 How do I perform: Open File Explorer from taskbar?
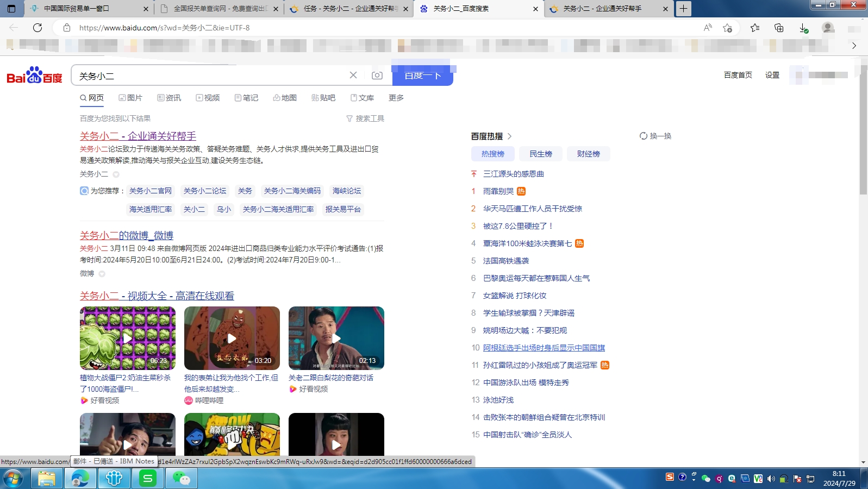47,479
